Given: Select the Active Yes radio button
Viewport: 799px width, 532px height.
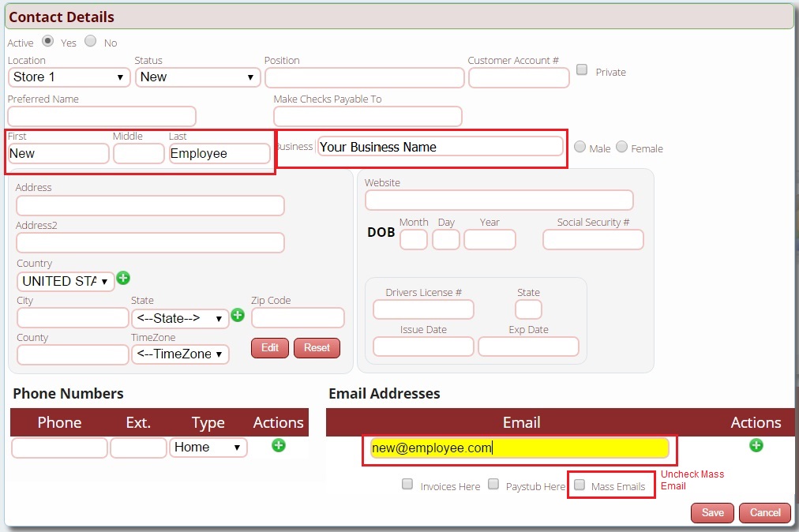Looking at the screenshot, I should click(48, 41).
